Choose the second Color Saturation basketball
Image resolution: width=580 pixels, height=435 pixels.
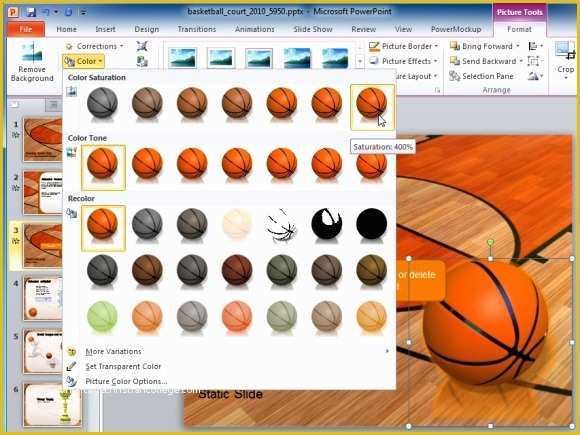147,104
